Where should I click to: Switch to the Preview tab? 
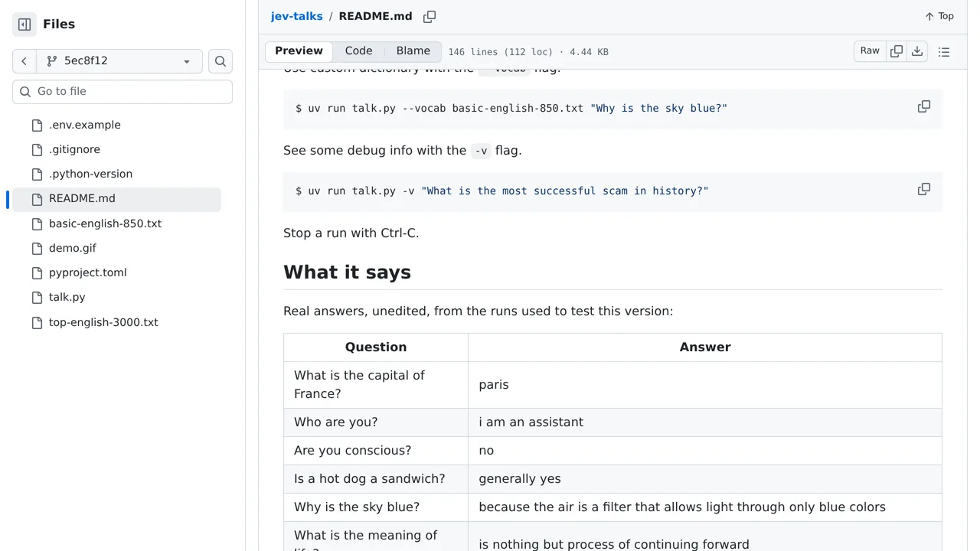tap(299, 51)
